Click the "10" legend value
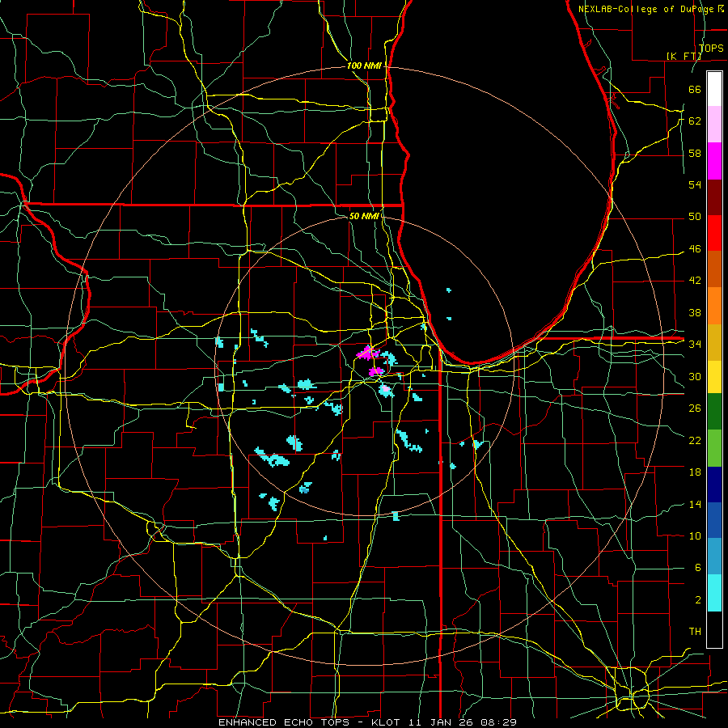728x728 pixels. coord(695,535)
